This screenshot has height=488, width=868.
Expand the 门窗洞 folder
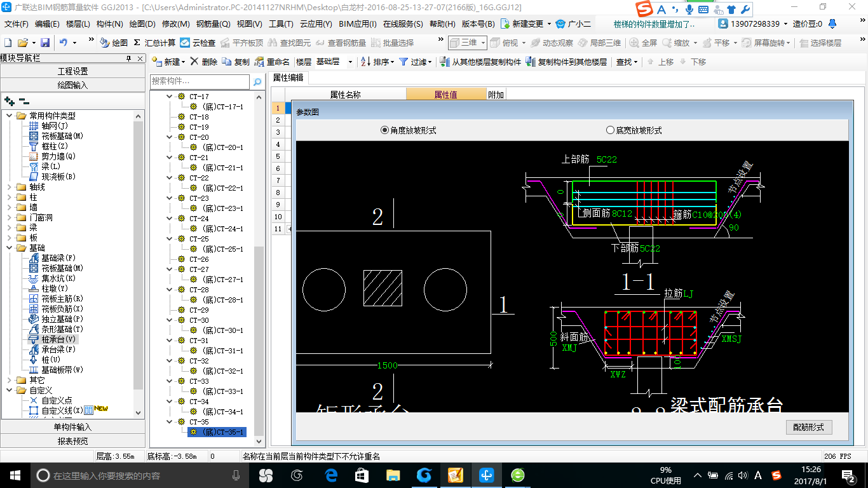tap(10, 217)
